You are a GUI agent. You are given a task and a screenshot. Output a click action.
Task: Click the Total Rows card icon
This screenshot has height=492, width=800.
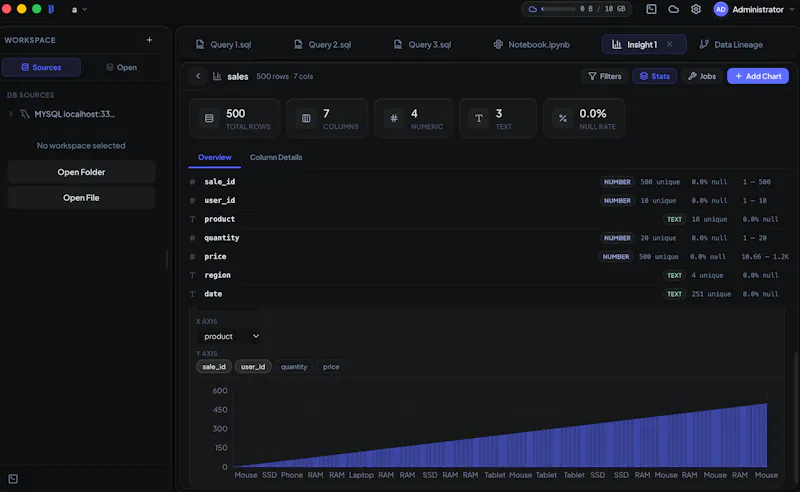pos(209,118)
